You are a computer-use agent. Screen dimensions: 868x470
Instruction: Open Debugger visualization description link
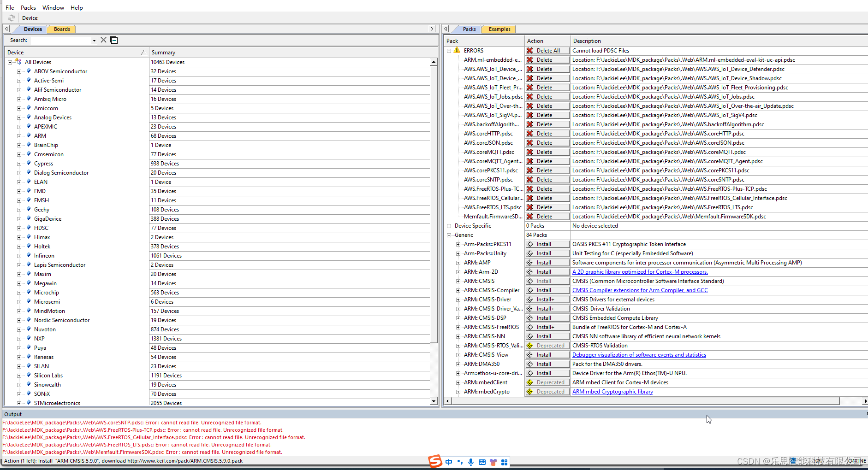639,355
